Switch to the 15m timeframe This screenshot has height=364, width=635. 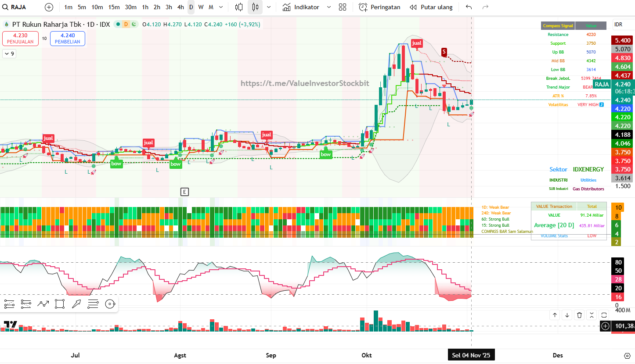(114, 7)
